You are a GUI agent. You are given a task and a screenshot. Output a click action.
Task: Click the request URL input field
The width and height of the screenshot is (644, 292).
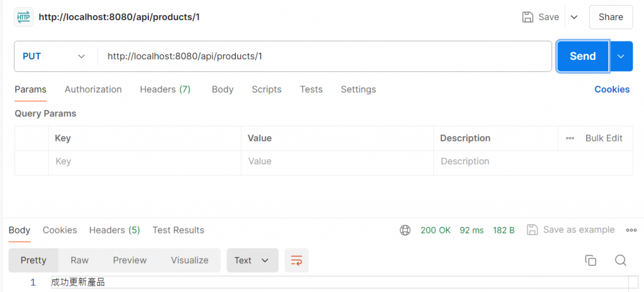pos(325,57)
